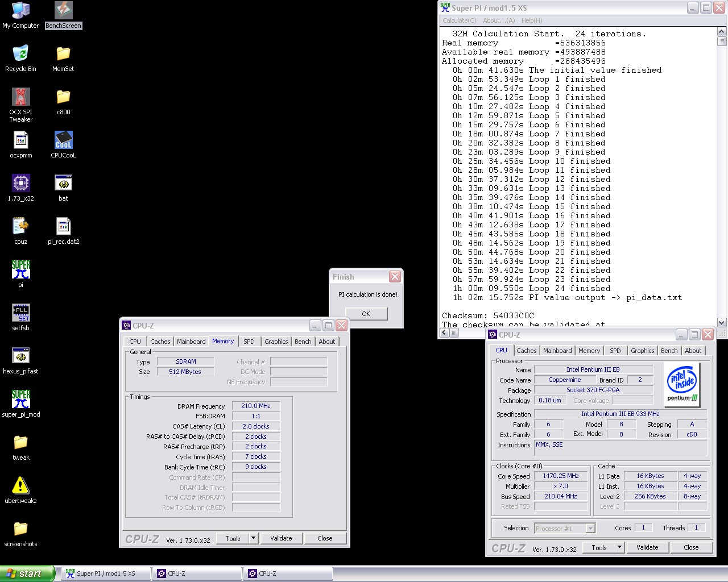
Task: Switch to Super PI taskbar button
Action: [x=106, y=573]
